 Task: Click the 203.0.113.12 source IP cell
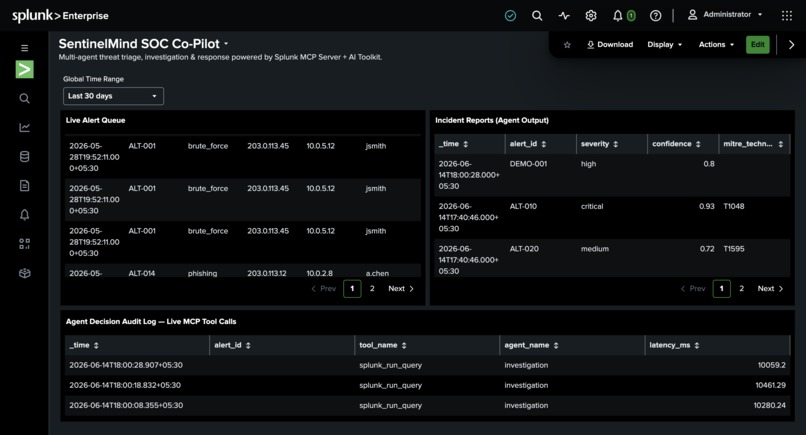coord(267,273)
